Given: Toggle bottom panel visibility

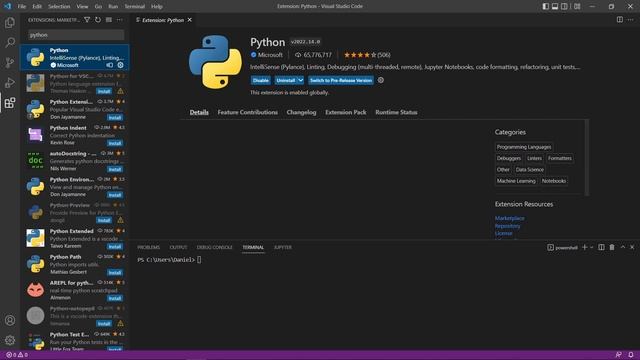Looking at the screenshot, I should click(555, 6).
